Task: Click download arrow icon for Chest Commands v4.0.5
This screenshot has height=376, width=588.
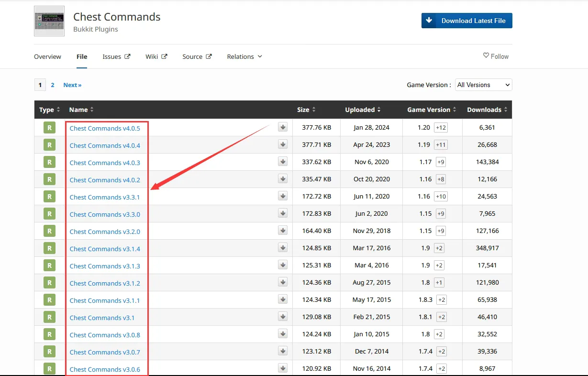Action: (283, 127)
